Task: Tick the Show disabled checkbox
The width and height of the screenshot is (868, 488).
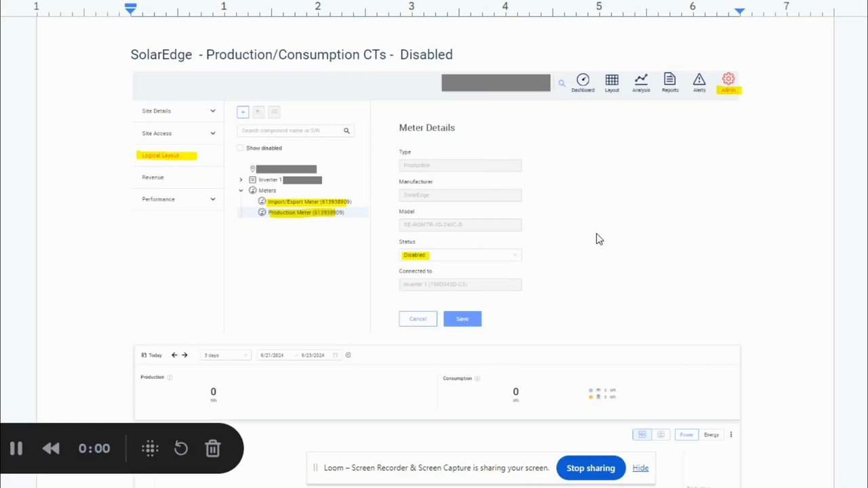Action: (x=240, y=148)
